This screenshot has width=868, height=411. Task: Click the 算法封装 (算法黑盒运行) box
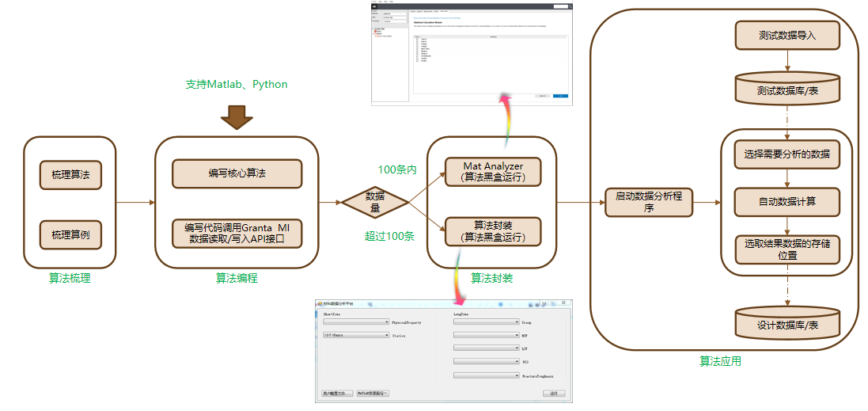click(x=493, y=231)
